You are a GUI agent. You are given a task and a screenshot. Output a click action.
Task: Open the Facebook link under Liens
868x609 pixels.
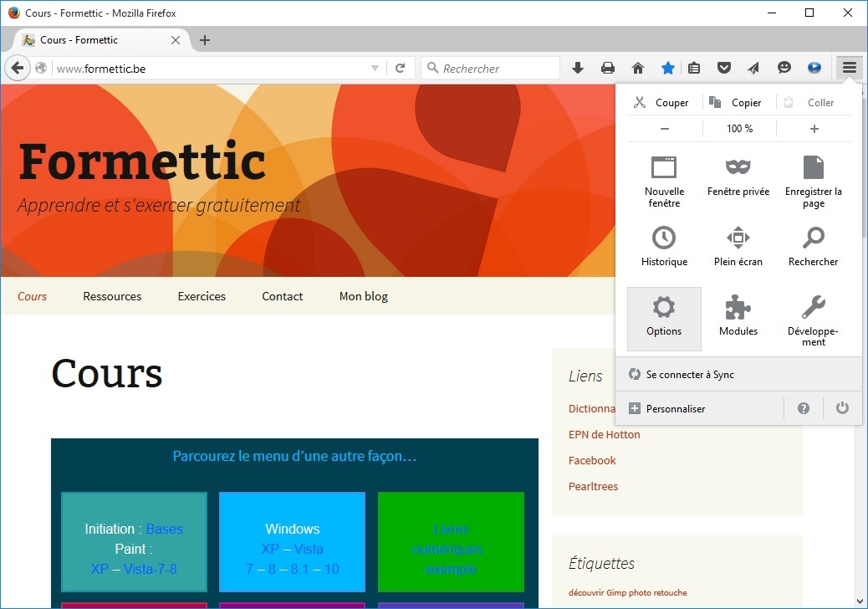tap(592, 460)
